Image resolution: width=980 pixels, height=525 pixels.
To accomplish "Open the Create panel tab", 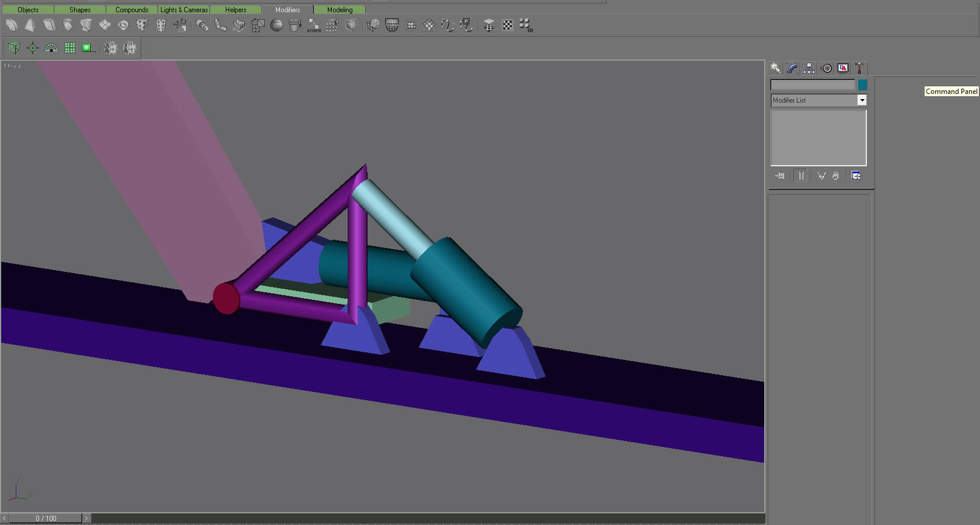I will (x=775, y=68).
